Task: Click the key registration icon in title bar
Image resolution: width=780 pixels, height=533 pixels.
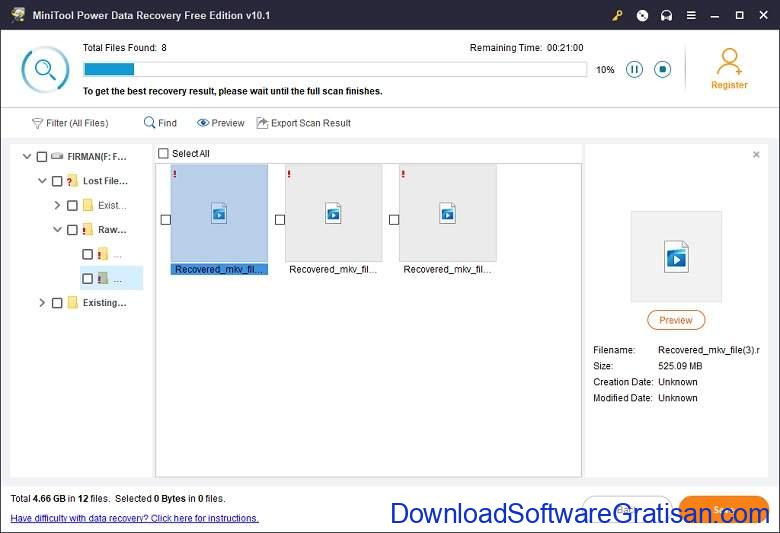Action: (x=617, y=15)
